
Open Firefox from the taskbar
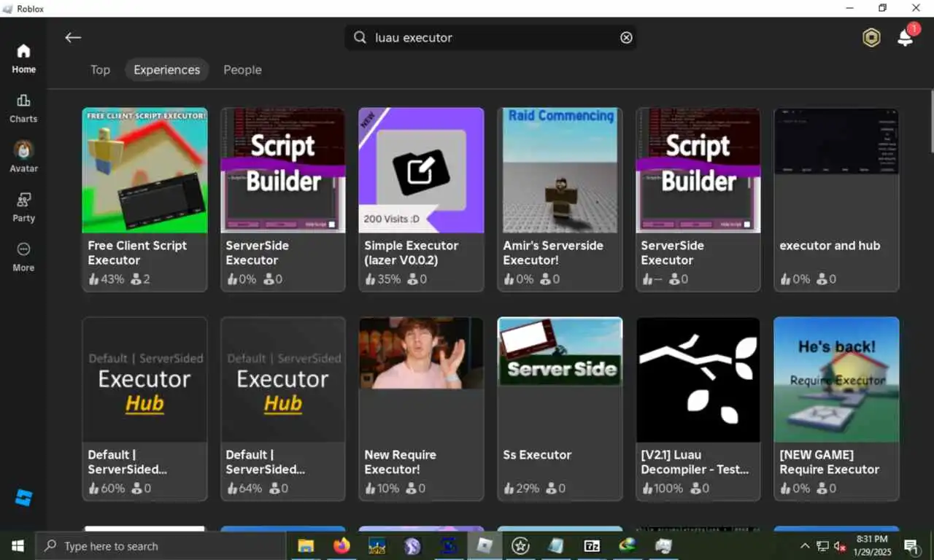341,545
